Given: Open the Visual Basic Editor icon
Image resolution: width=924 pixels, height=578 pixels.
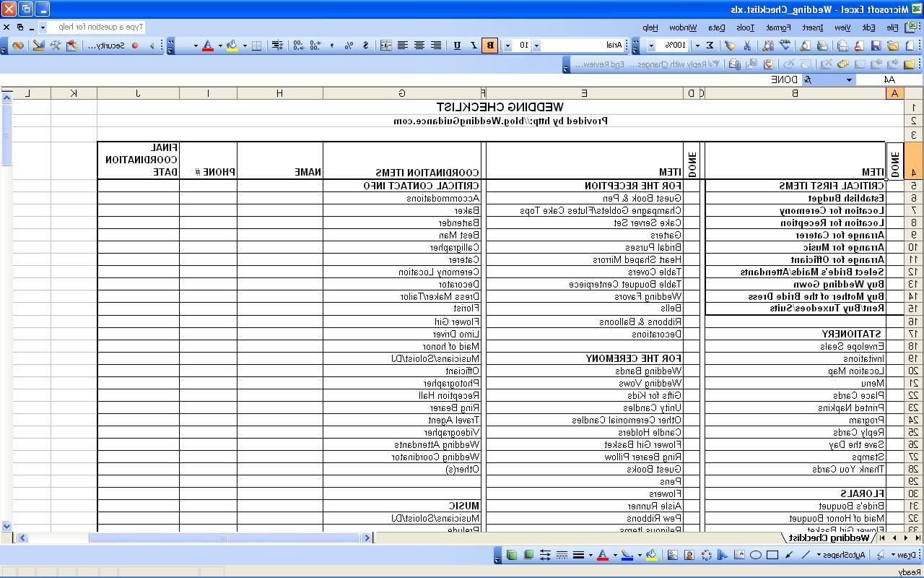Looking at the screenshot, I should coord(71,46).
